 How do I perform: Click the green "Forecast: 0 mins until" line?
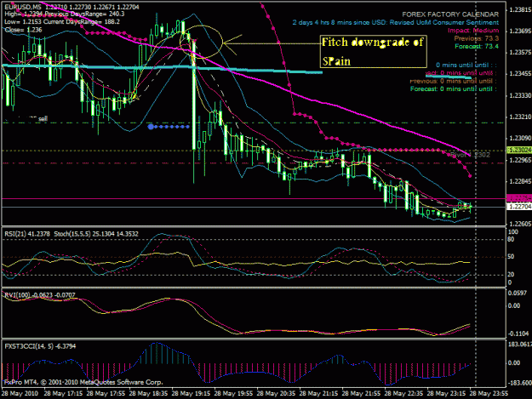(454, 88)
